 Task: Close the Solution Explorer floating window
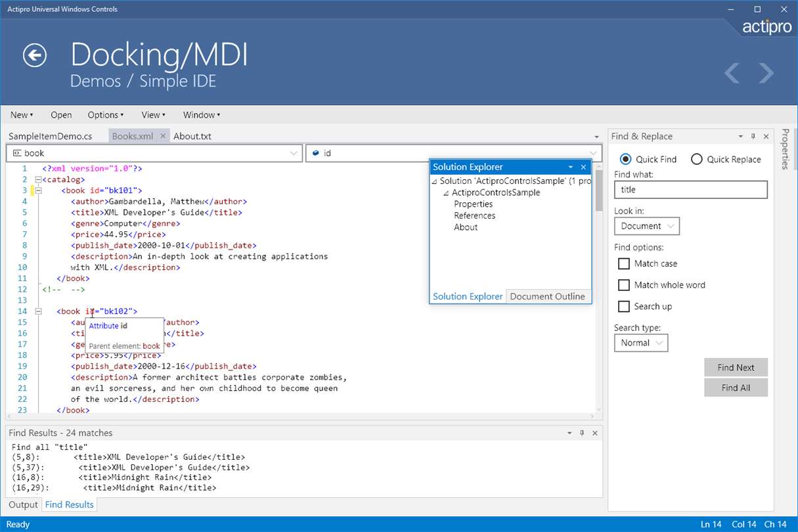583,167
